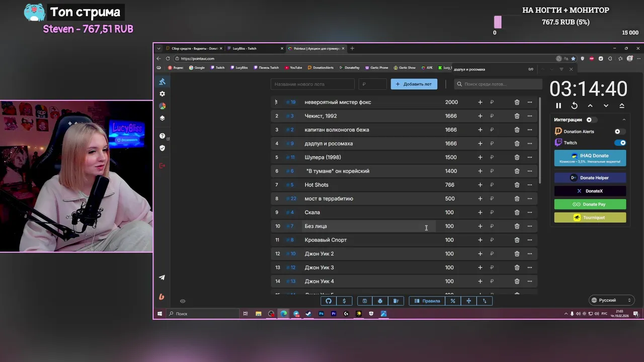Close the browser find bar
The width and height of the screenshot is (644, 362).
pos(571,69)
